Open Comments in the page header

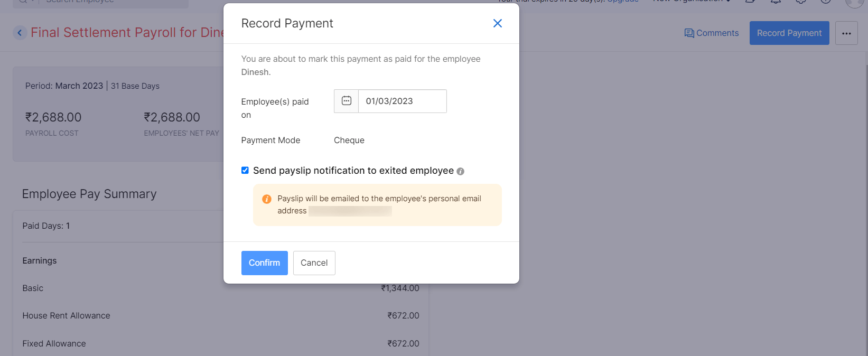(712, 33)
